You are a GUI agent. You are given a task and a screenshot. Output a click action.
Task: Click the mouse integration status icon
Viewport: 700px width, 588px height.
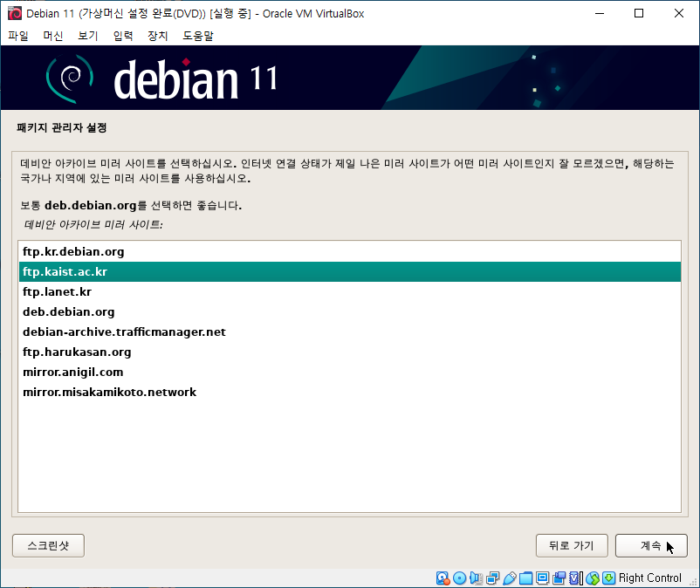point(593,578)
